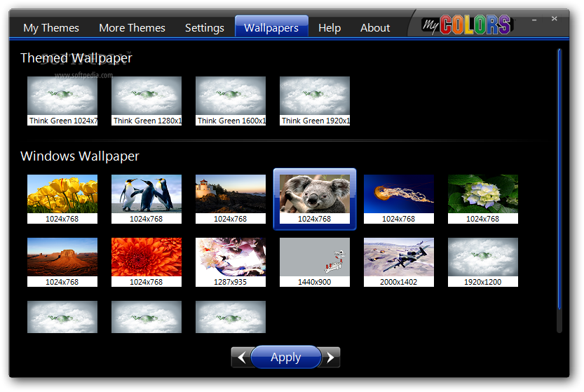This screenshot has width=584, height=392.
Task: Choose the jellyfish wallpaper
Action: (399, 199)
